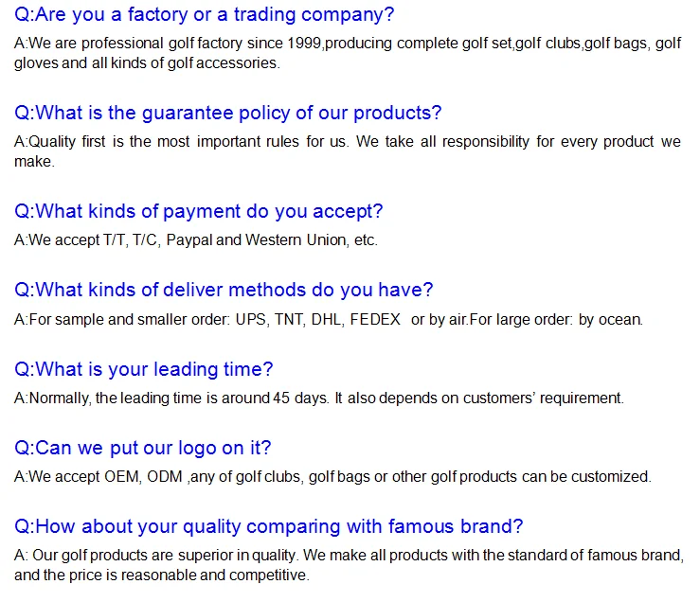Click the superior in quality answer line
Screen dimensions: 700x602
(x=350, y=555)
